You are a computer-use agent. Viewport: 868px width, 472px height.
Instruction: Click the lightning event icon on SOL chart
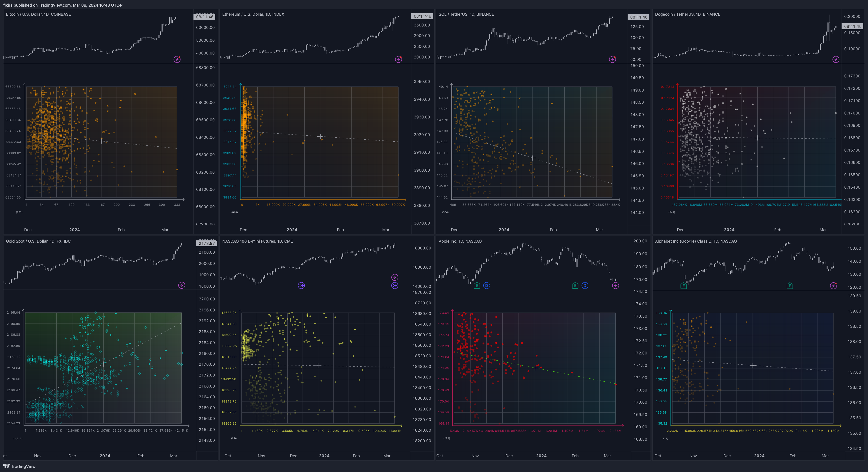tap(612, 59)
